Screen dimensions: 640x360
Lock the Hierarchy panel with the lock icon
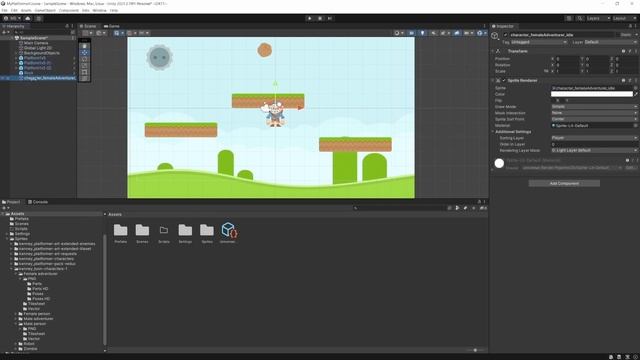pos(67,26)
